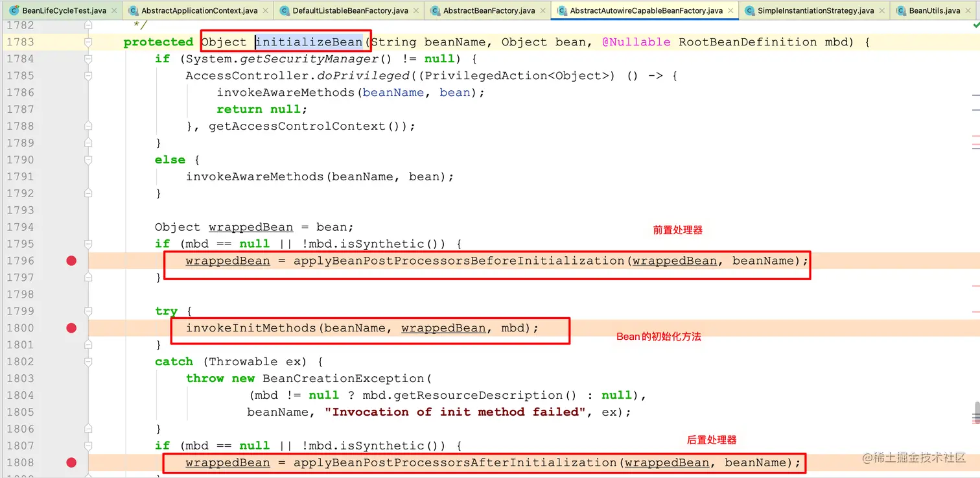Open the AbstractBeanFactory.java tab

[x=489, y=11]
